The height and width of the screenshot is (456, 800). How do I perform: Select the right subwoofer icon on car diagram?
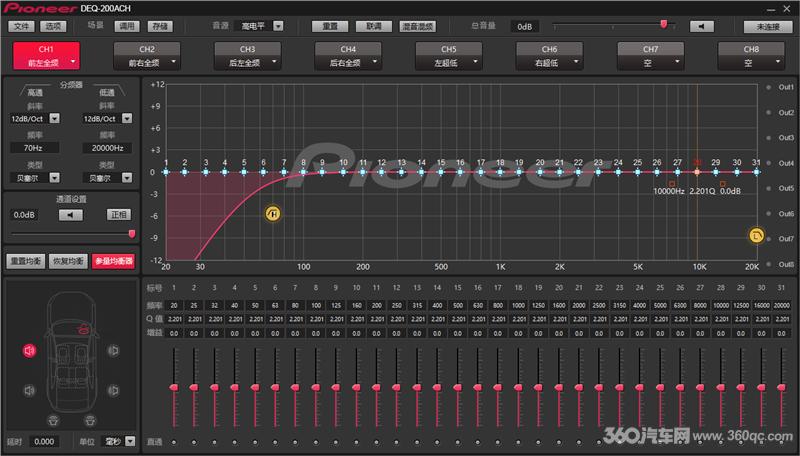tap(90, 420)
